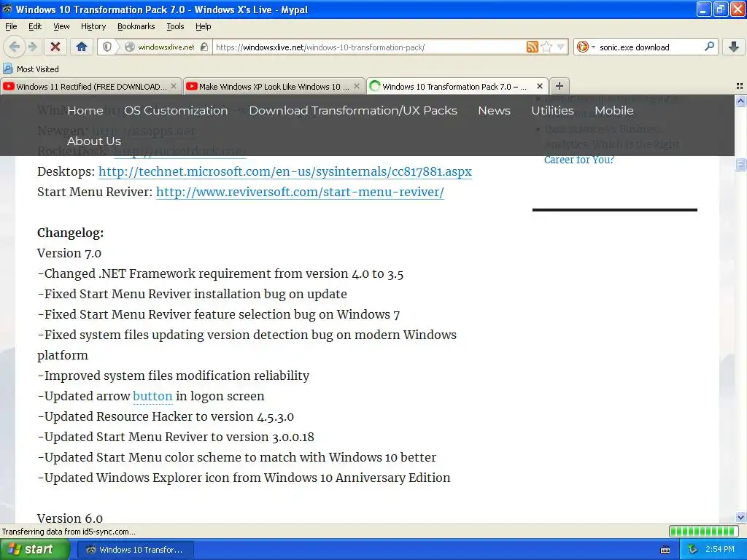The height and width of the screenshot is (560, 747).
Task: Click the 'Version 6.0' text
Action: click(x=70, y=518)
